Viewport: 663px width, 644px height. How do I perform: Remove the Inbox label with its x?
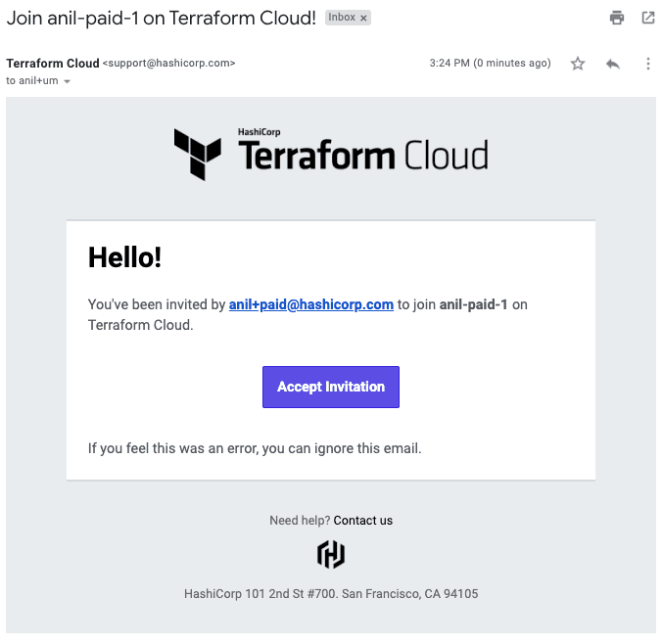(363, 19)
